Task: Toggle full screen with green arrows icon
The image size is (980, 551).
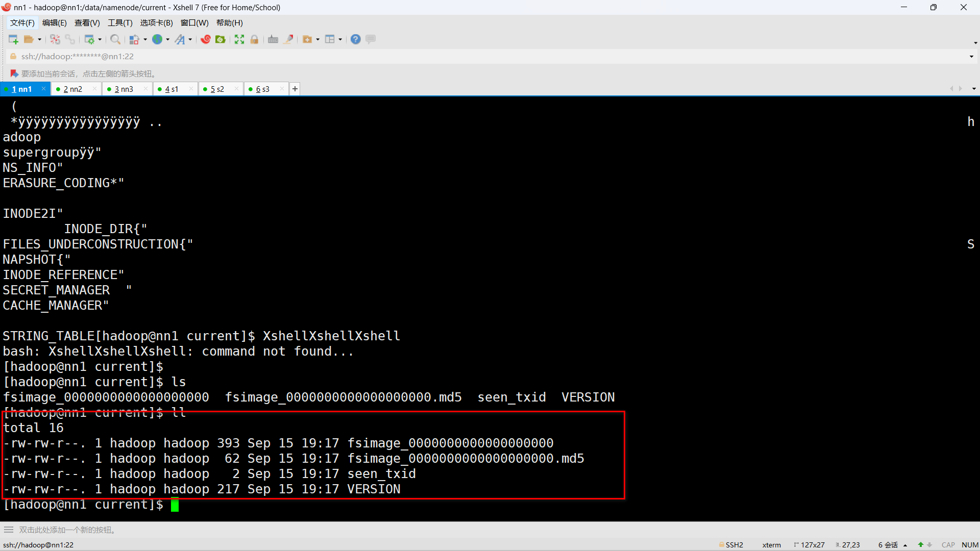Action: (239, 39)
